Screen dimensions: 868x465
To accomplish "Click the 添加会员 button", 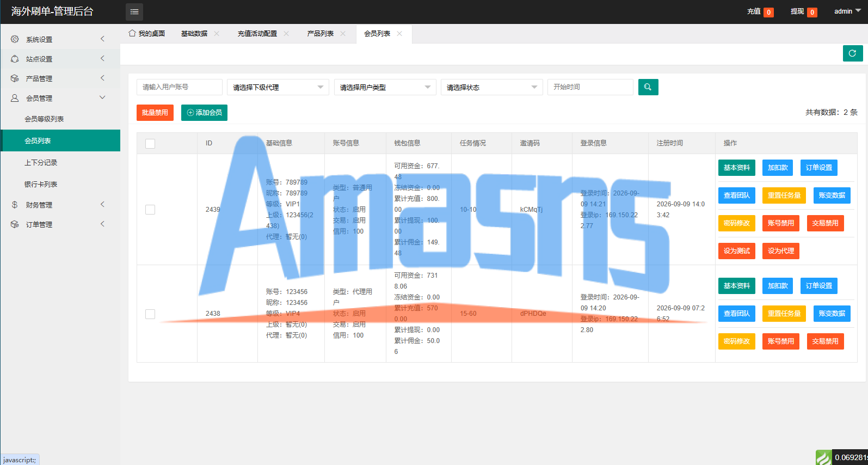I will pyautogui.click(x=204, y=113).
